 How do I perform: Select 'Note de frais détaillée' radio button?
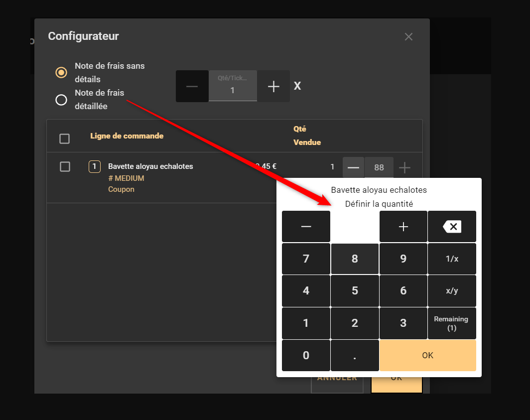61,100
